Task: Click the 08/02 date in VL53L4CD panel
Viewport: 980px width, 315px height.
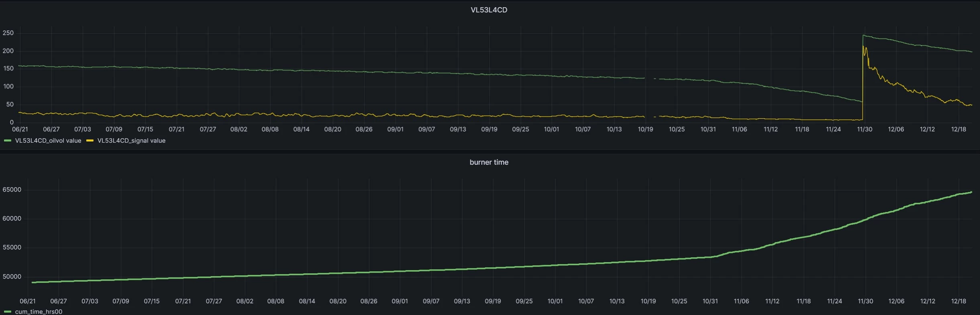Action: tap(239, 129)
